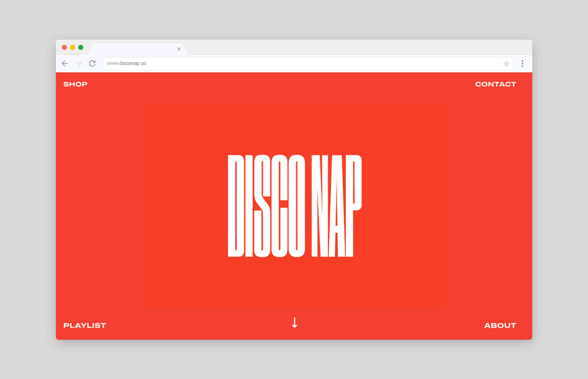This screenshot has height=379, width=588.
Task: Open the PLAYLIST link
Action: (x=85, y=325)
